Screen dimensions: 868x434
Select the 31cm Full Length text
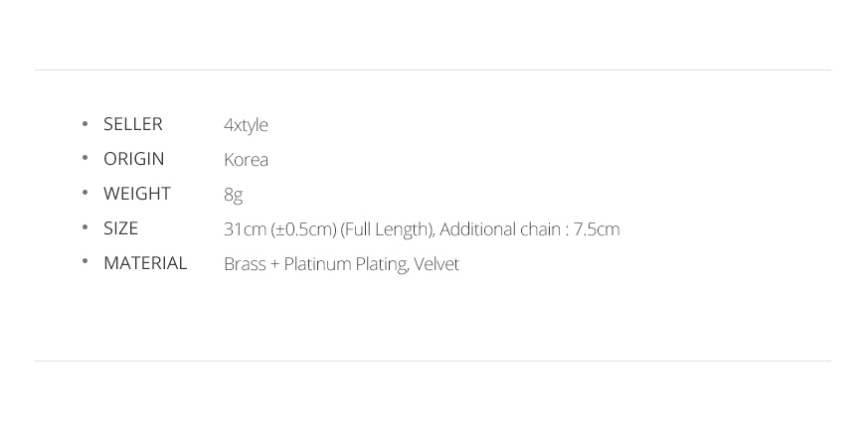click(x=329, y=229)
